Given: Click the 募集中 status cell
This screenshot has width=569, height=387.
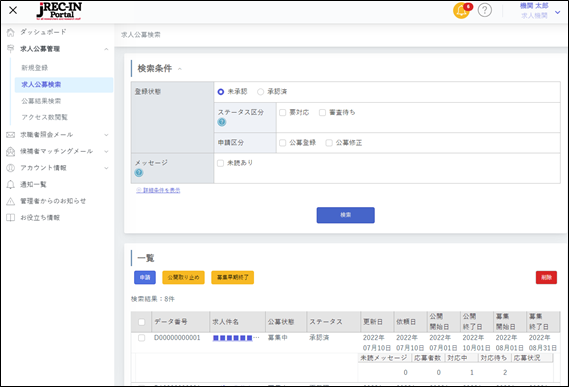Looking at the screenshot, I should click(x=278, y=338).
